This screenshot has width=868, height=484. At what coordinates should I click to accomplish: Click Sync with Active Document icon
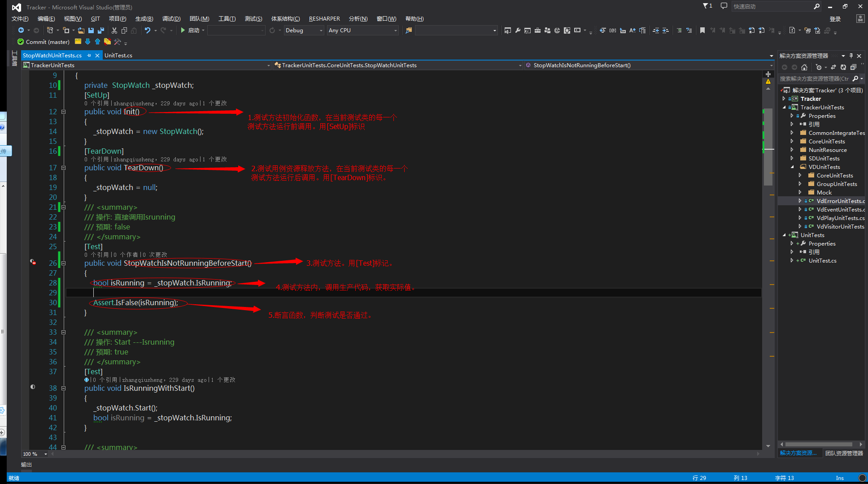pyautogui.click(x=833, y=67)
